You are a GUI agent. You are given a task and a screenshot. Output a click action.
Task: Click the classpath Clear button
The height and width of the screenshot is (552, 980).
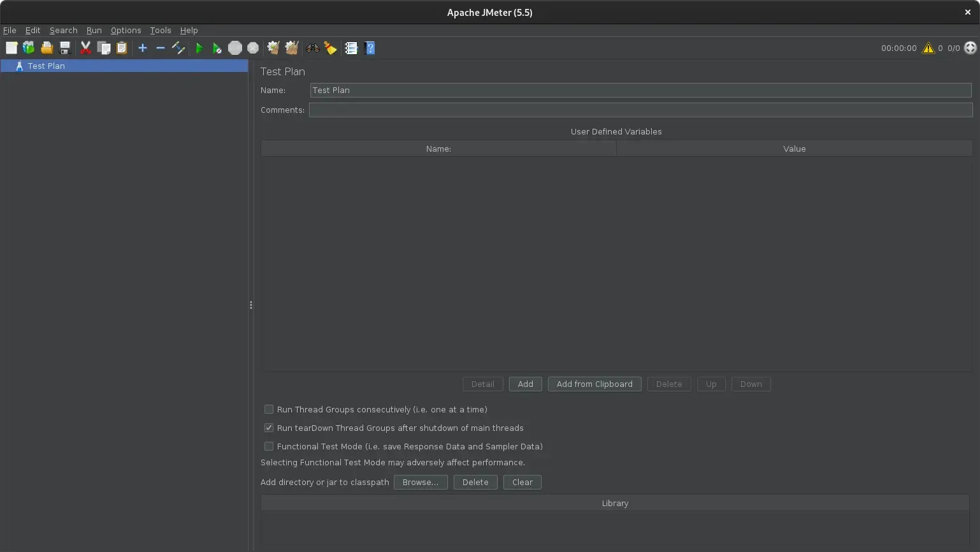tap(522, 482)
